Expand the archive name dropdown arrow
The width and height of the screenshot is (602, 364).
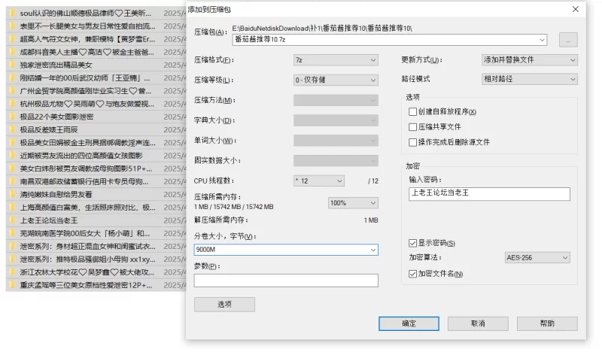pyautogui.click(x=542, y=40)
